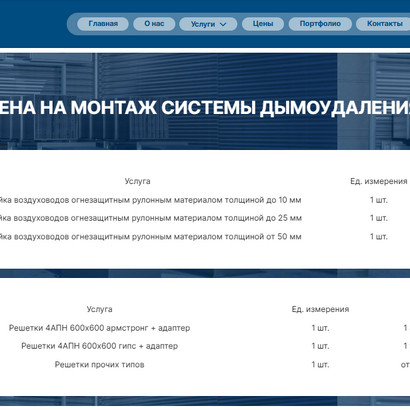Screen dimensions: 410x410
Task: Click the row for материалом толщиной от 50 мм
Action: (205, 236)
